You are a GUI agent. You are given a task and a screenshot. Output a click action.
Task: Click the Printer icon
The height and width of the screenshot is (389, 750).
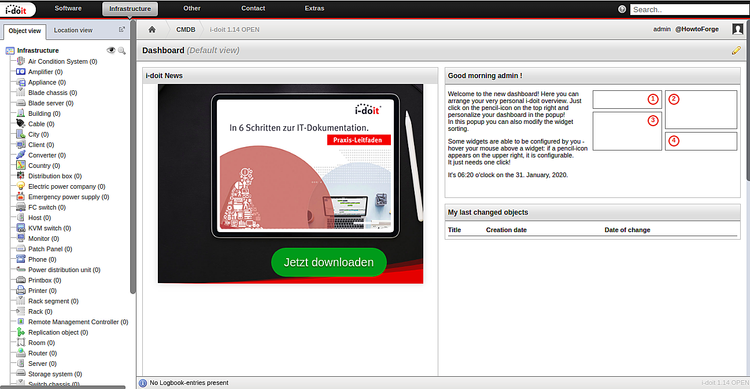[x=21, y=290]
